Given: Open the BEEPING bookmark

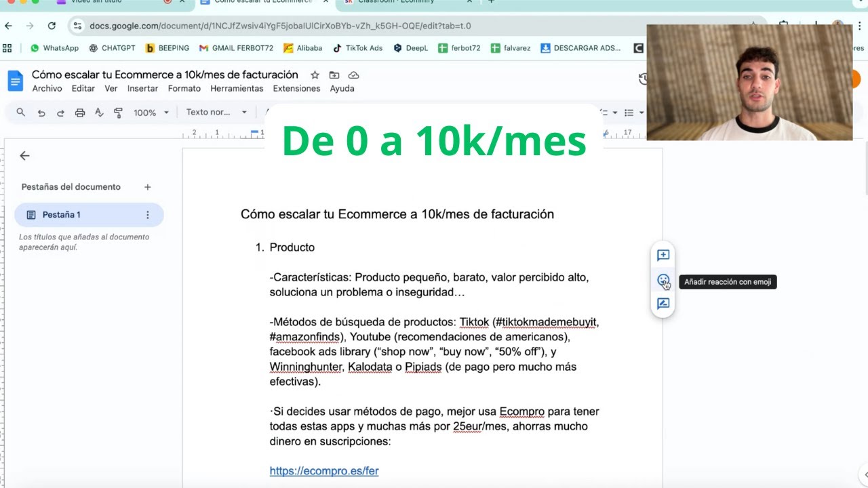Looking at the screenshot, I should [167, 48].
